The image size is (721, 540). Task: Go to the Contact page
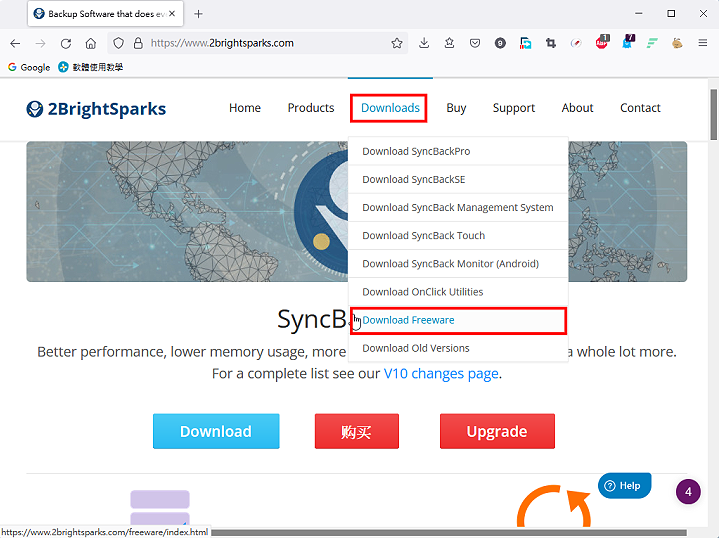(640, 108)
